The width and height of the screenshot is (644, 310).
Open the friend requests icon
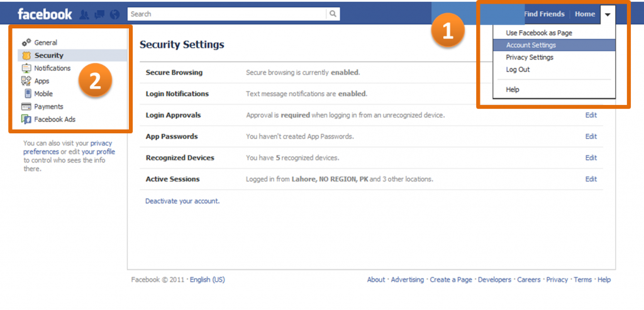click(84, 14)
